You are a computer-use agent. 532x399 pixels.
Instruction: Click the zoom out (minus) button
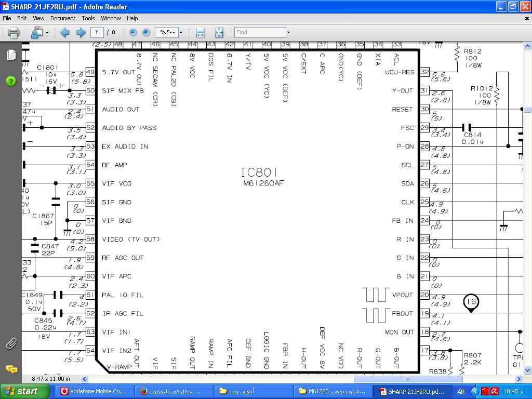pos(133,33)
